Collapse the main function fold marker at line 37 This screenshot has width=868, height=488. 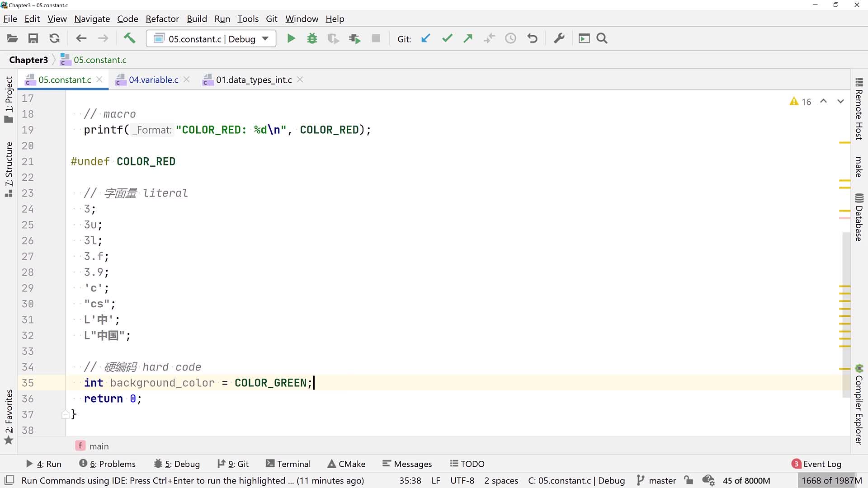(x=65, y=414)
